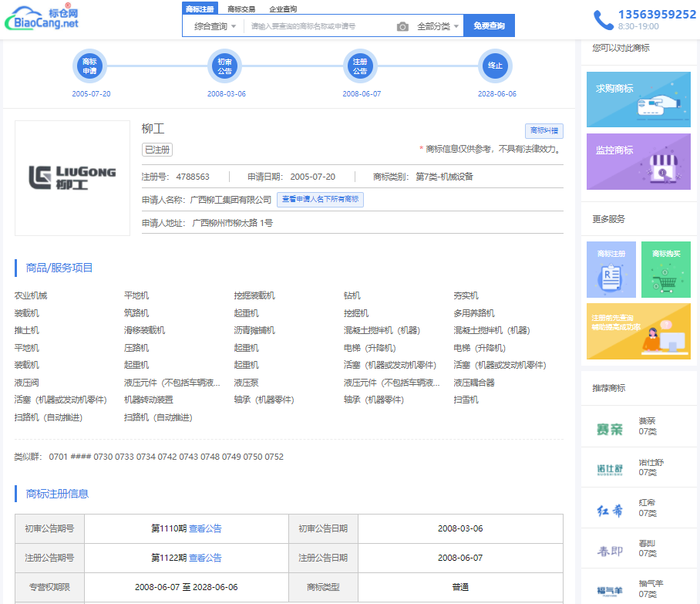700x604 pixels.
Task: Click the 商标注册信息 section heading
Action: click(57, 494)
